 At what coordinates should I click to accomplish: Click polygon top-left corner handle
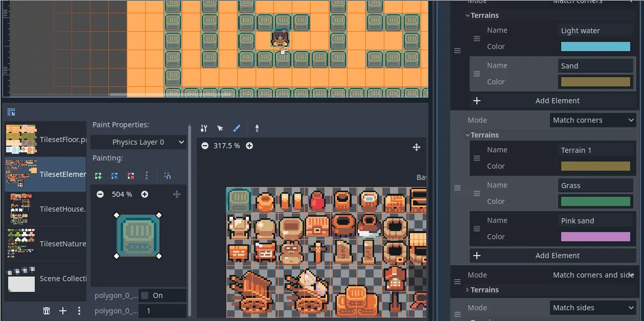[x=116, y=215]
